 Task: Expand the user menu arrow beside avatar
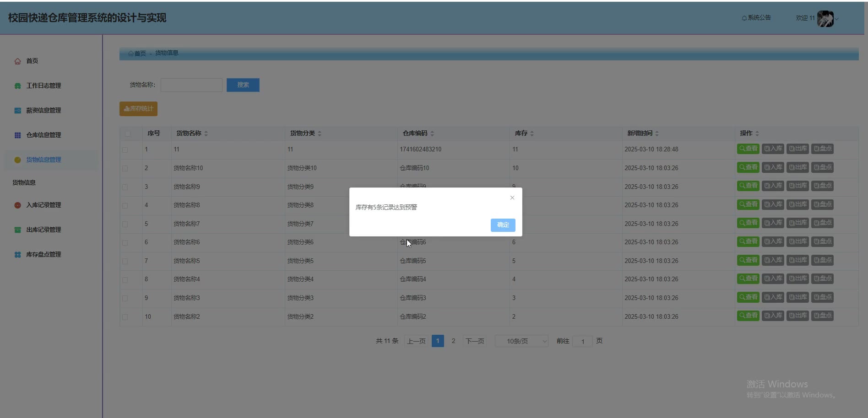(836, 19)
